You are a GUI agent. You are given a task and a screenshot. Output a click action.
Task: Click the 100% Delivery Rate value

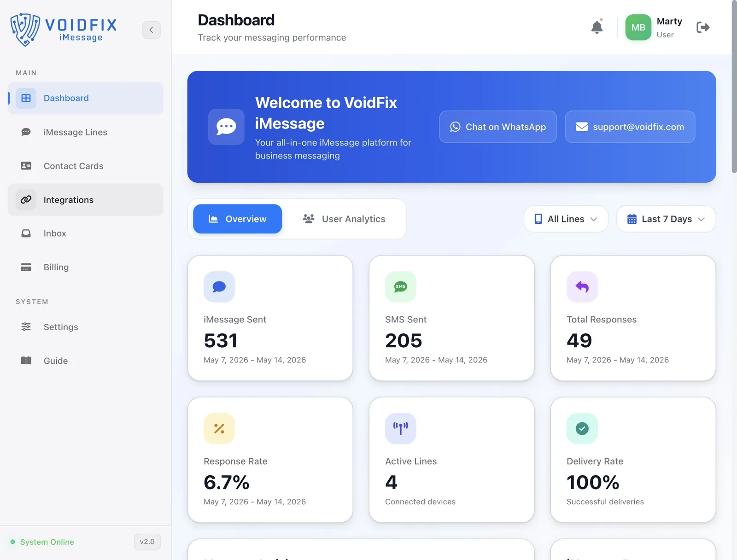[593, 483]
